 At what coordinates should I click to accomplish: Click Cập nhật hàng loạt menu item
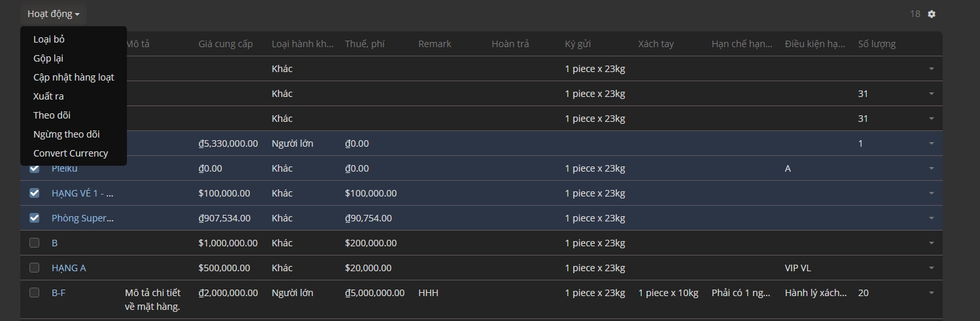tap(73, 77)
